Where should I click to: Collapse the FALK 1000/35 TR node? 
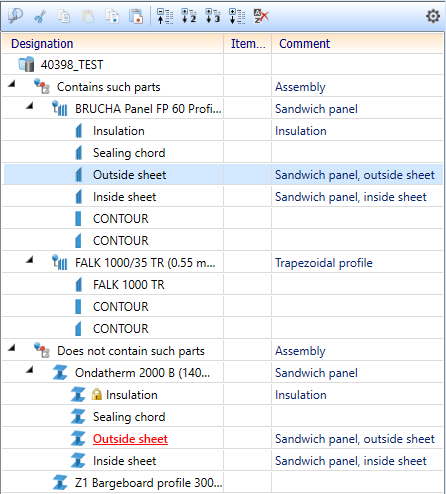click(x=30, y=260)
